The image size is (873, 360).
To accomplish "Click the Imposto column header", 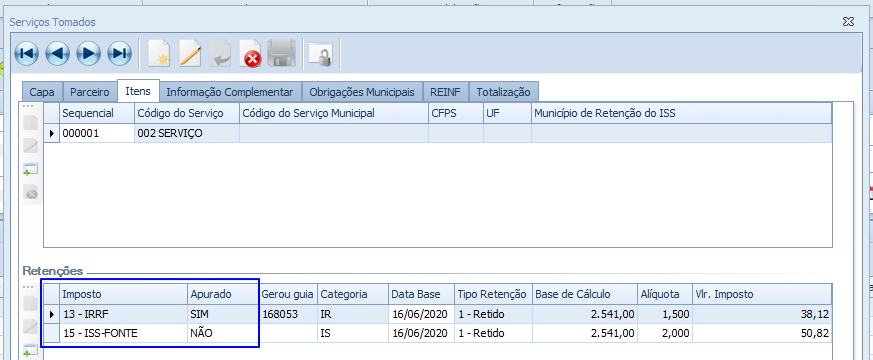I will pyautogui.click(x=124, y=294).
